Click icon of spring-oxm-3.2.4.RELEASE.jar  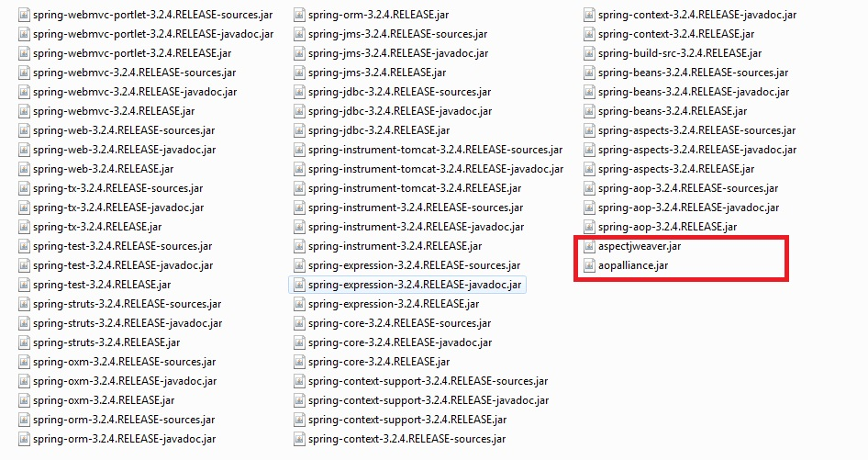click(x=24, y=400)
